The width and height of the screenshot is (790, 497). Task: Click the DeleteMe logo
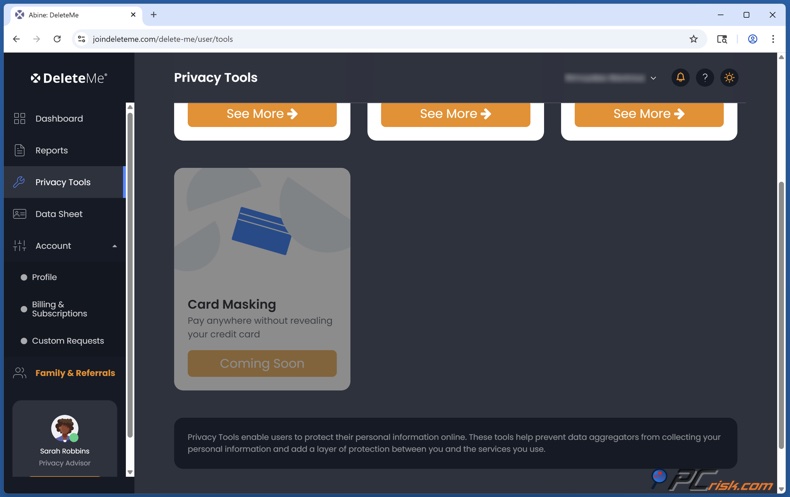68,78
